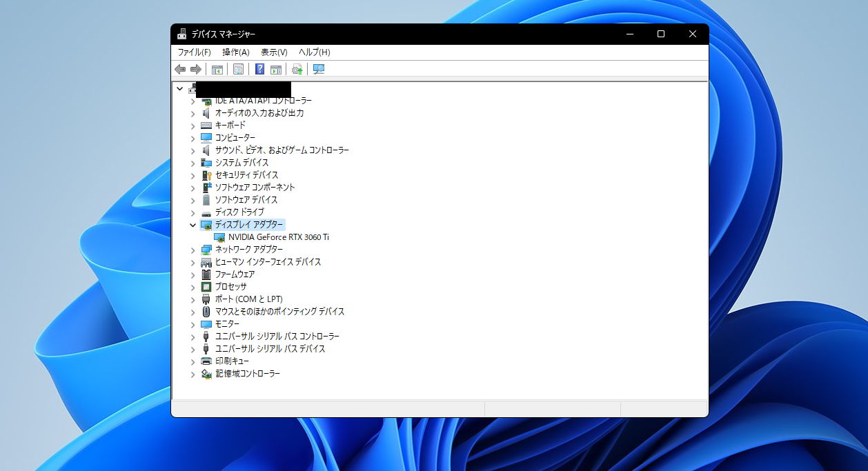Expand the ポート (COM と LPT) category

click(x=193, y=299)
